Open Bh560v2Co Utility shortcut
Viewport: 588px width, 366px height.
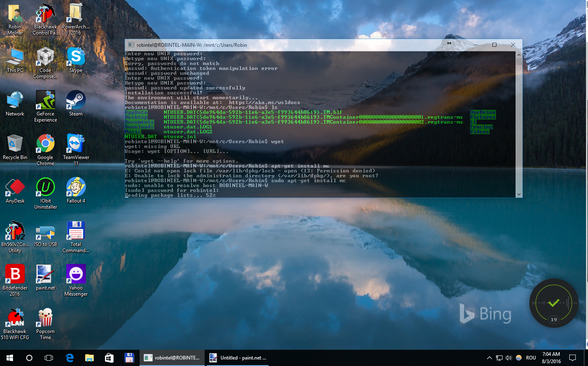click(15, 237)
